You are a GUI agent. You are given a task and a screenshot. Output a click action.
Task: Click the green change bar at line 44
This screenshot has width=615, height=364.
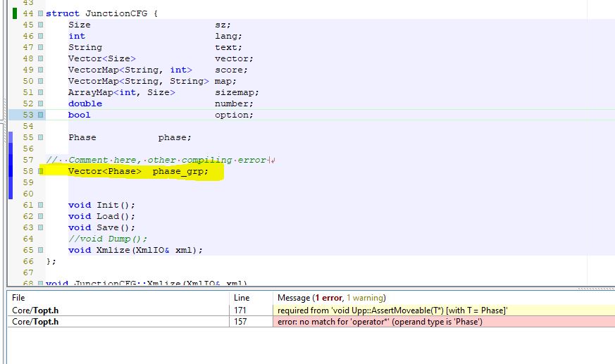(x=15, y=13)
